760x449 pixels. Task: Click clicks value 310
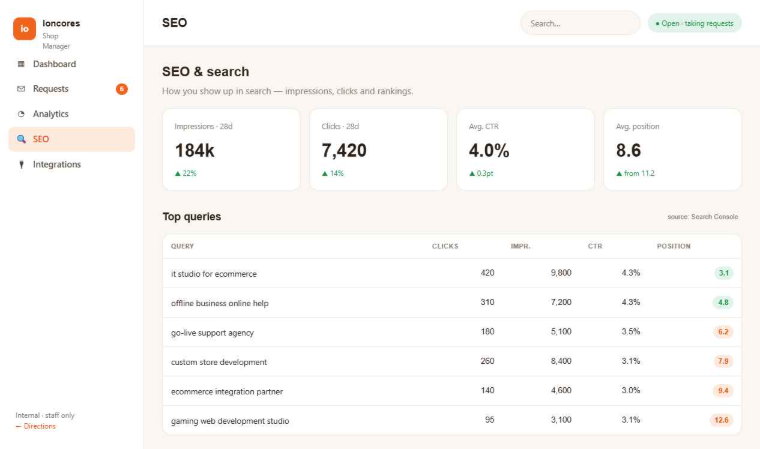tap(487, 302)
